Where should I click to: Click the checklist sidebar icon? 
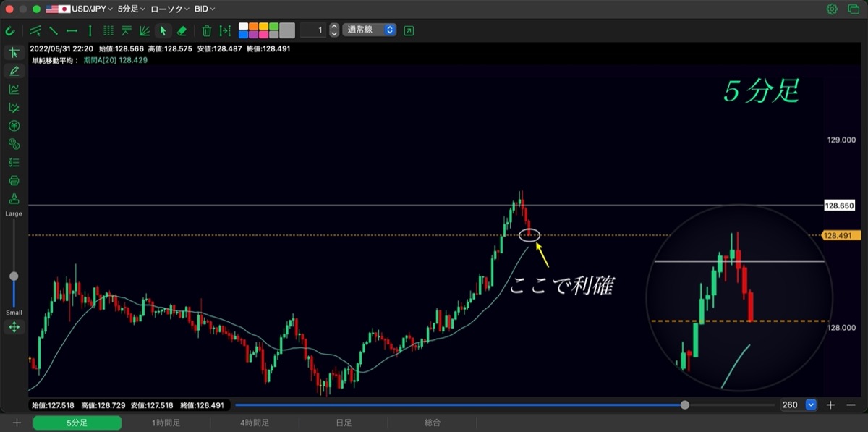(14, 162)
